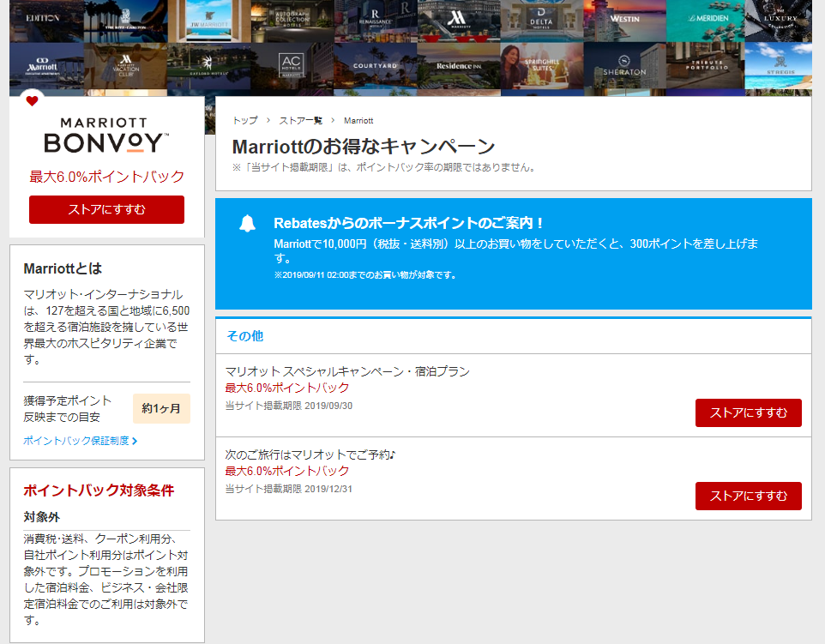
Task: Click the AC Hotels brand tile
Action: point(292,68)
